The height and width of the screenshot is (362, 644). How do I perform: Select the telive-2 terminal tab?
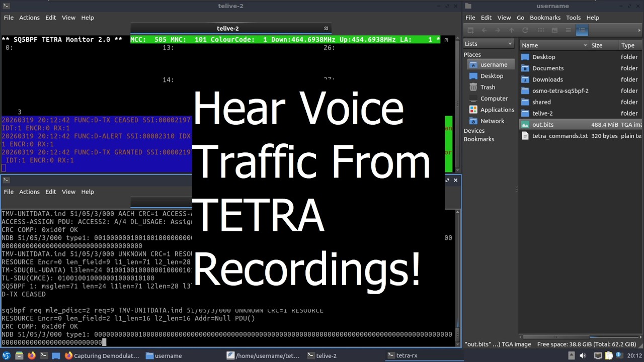click(230, 29)
